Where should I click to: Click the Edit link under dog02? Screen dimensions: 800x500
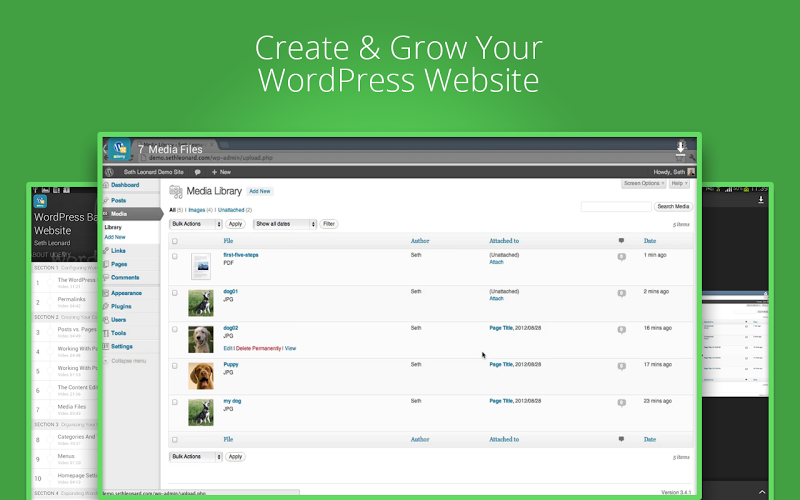tap(228, 348)
